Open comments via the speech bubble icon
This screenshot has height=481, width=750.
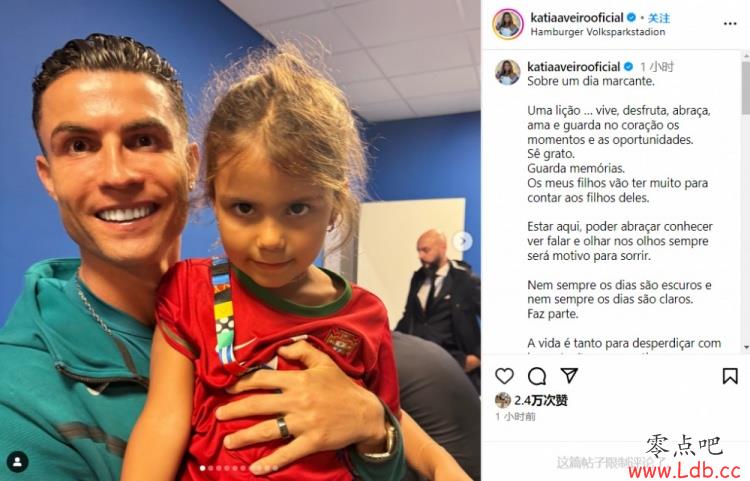coord(537,376)
